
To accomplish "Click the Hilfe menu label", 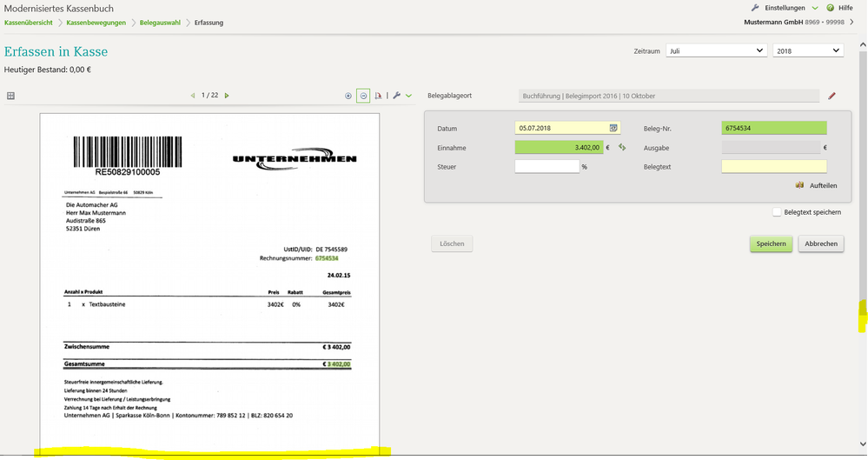I will 845,8.
